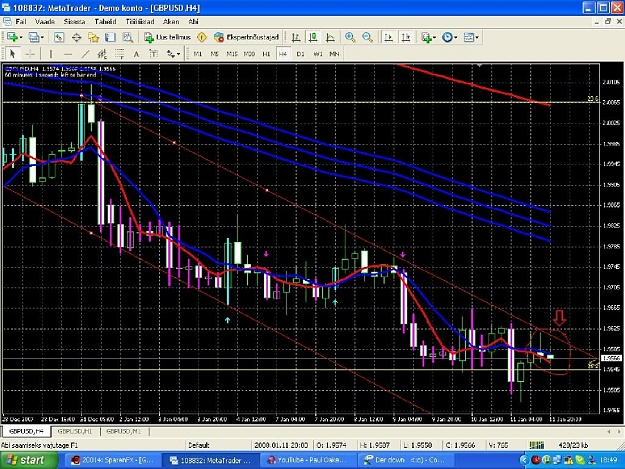Screen dimensions: 625x469
Task: Open the Sisesta menu
Action: 75,22
